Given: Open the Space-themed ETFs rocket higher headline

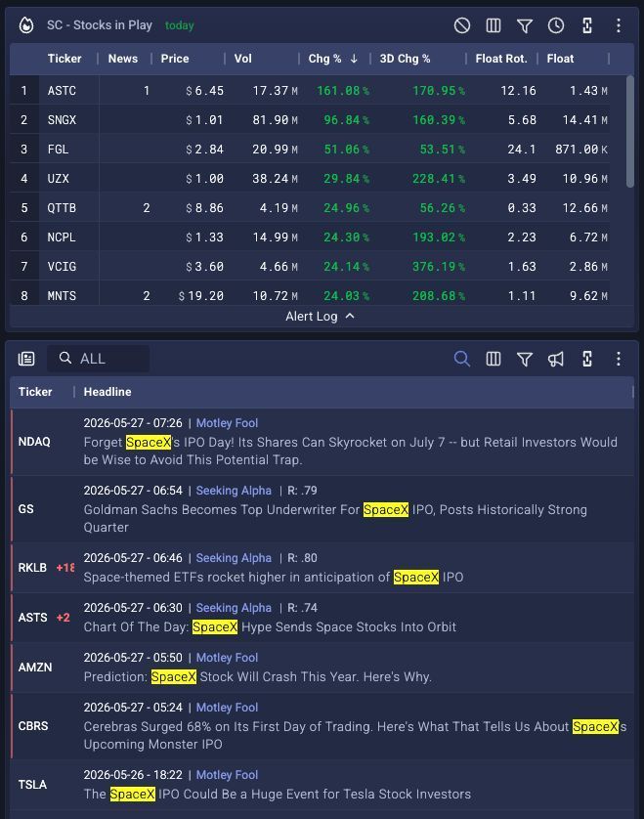Looking at the screenshot, I should 274,578.
